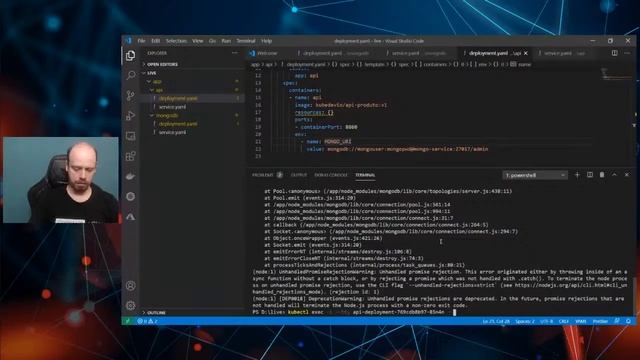Open the Go menu
Screen dimensions: 640x360
[x=212, y=41]
